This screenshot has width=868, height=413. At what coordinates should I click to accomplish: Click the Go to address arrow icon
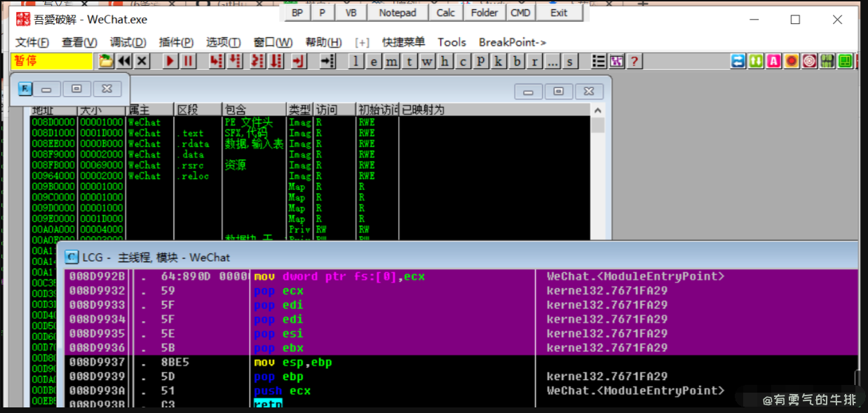[x=327, y=61]
